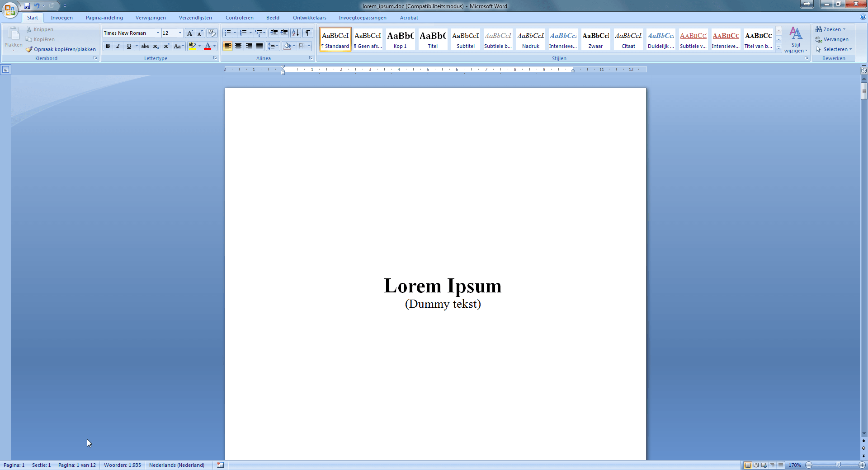Click the 170% zoom level button
The height and width of the screenshot is (470, 868).
click(795, 465)
